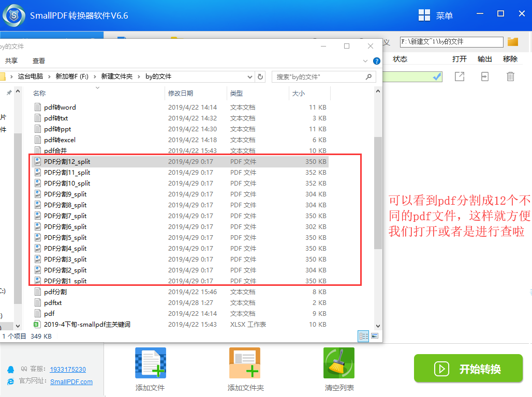
Task: Click file list scroll up arrow
Action: tap(378, 91)
